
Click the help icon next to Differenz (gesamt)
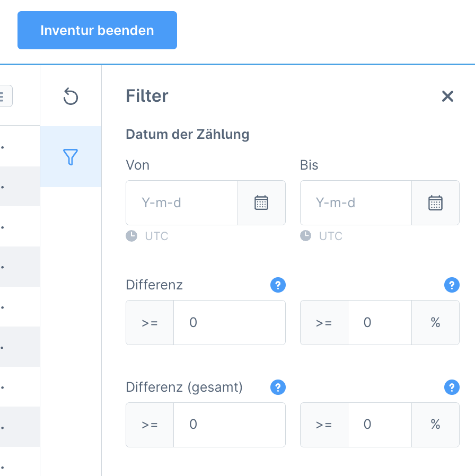pos(278,387)
